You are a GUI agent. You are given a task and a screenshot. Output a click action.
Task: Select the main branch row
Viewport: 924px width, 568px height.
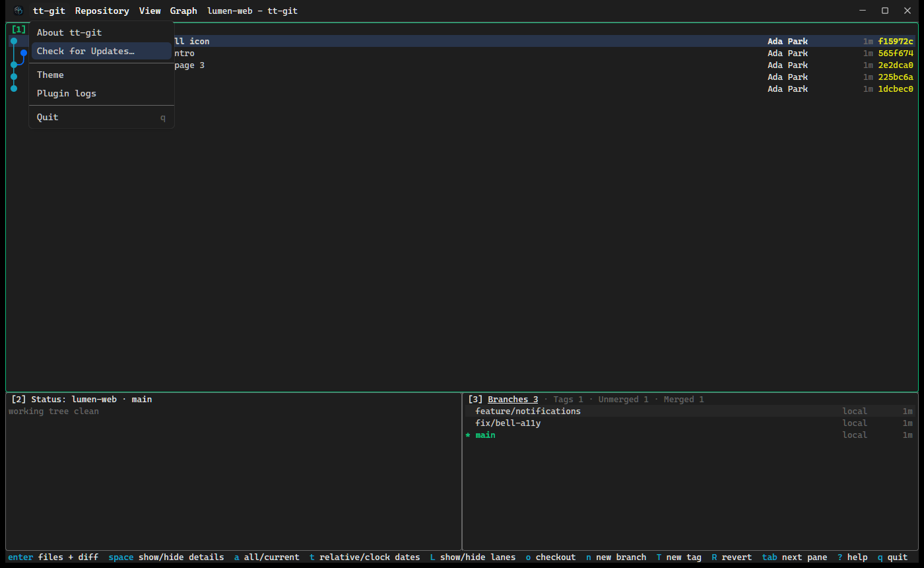[690, 435]
